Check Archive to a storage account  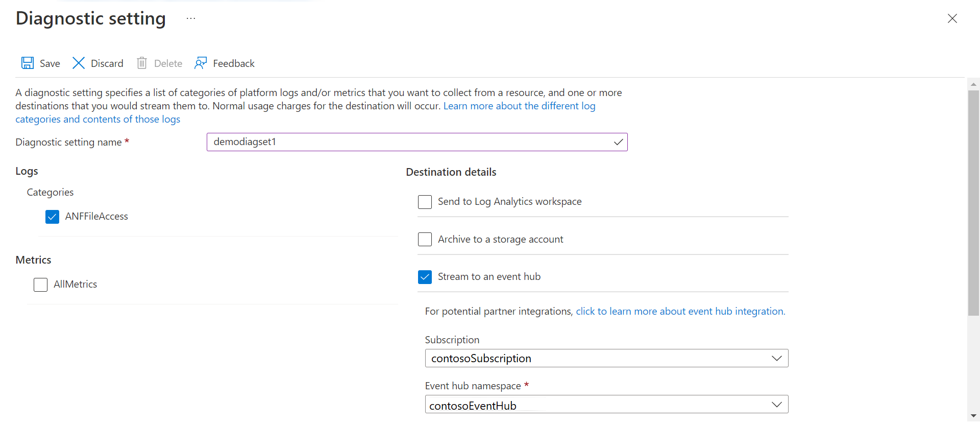click(x=425, y=240)
